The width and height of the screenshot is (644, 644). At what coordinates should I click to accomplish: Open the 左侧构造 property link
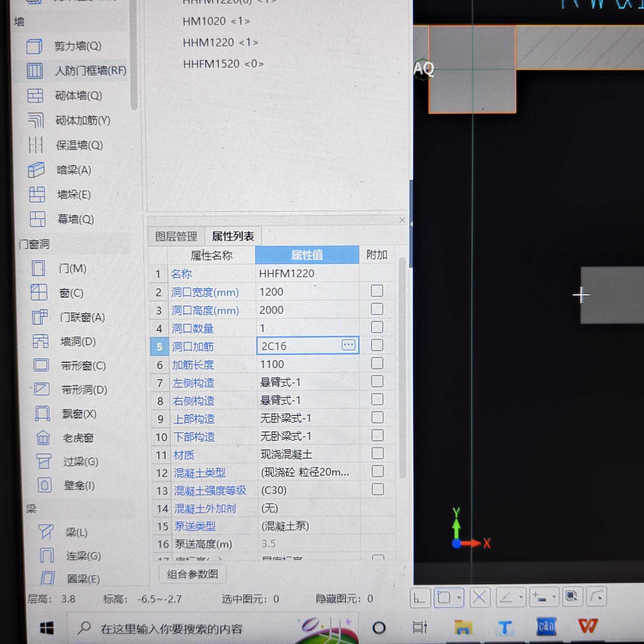193,383
